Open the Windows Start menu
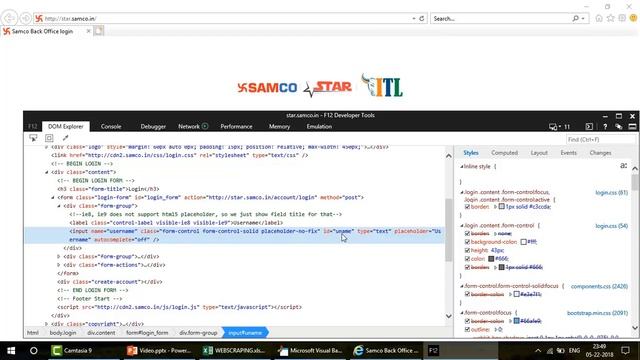This screenshot has height=360, width=640. 11,351
